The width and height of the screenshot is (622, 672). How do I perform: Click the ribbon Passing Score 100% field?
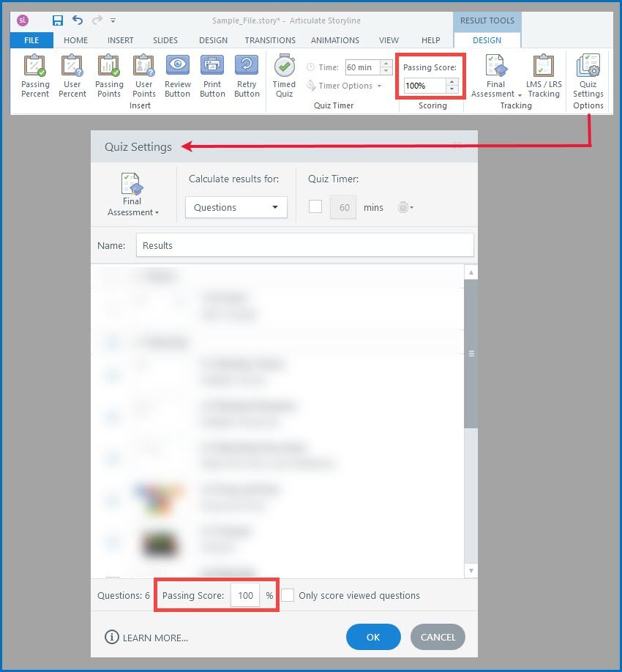point(425,86)
